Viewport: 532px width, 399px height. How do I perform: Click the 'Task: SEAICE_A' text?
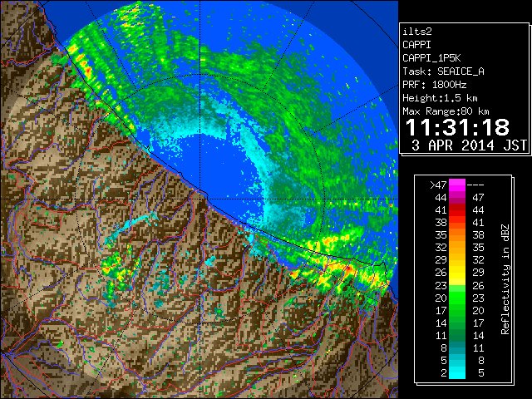[x=443, y=71]
